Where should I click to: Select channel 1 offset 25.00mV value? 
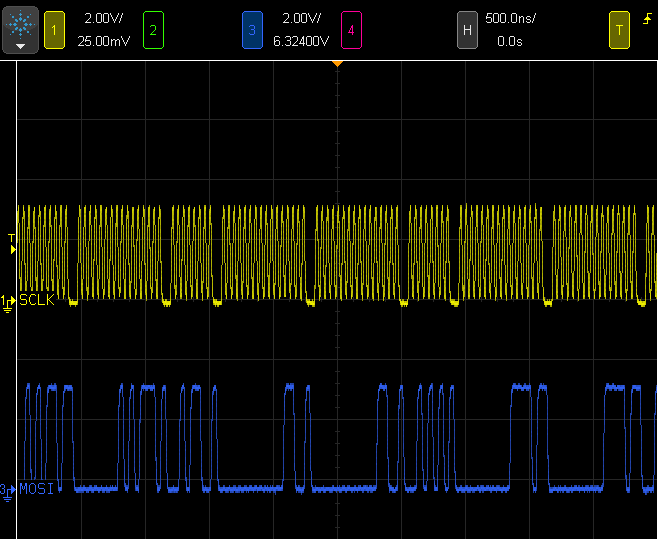point(103,43)
